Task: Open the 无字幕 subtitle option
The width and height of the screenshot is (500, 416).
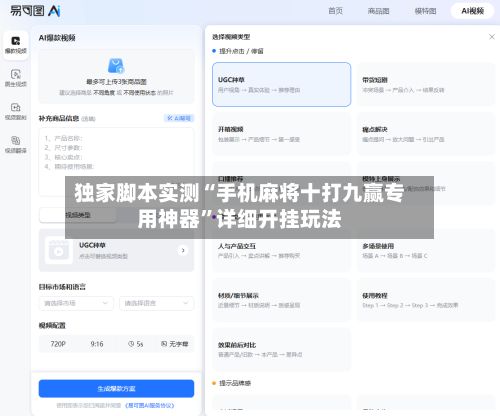Action: (x=175, y=344)
